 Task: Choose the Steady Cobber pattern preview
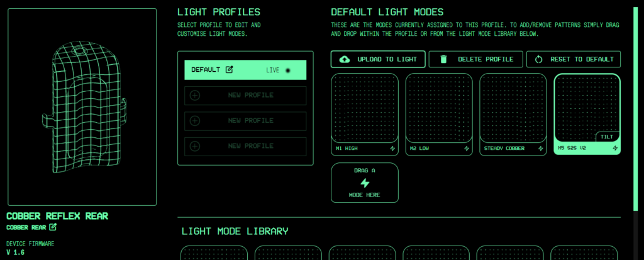pyautogui.click(x=513, y=108)
